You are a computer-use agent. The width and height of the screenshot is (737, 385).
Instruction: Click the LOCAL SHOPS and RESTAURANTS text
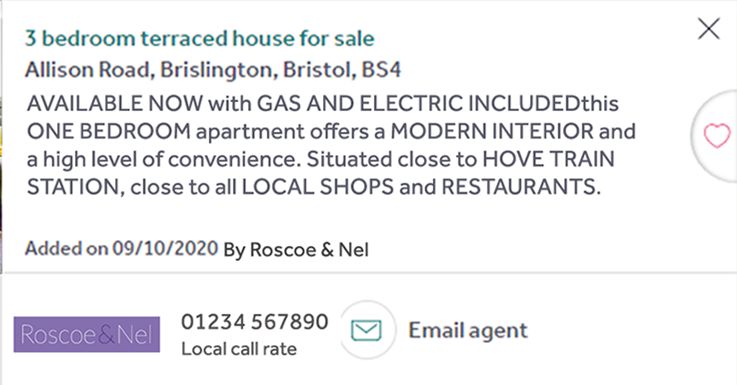(x=421, y=187)
